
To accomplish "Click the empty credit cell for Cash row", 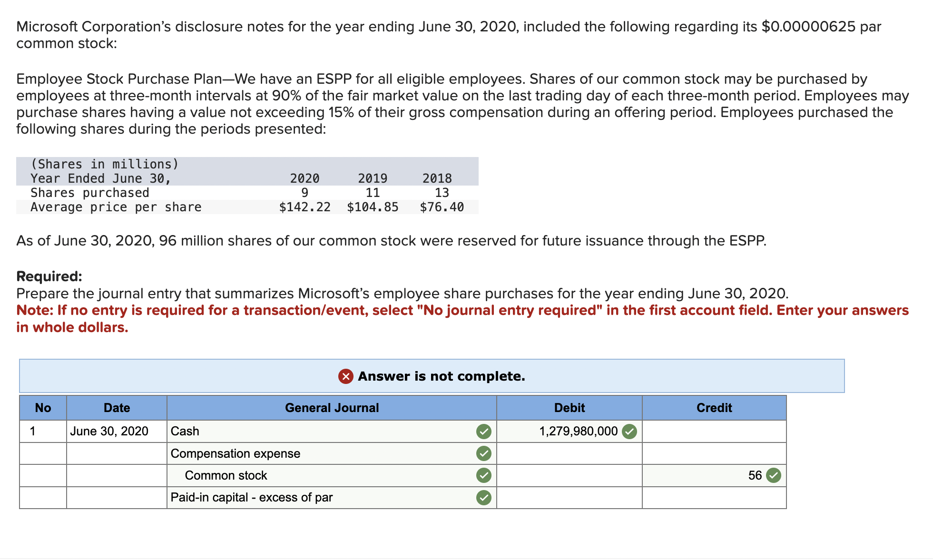I will click(714, 432).
